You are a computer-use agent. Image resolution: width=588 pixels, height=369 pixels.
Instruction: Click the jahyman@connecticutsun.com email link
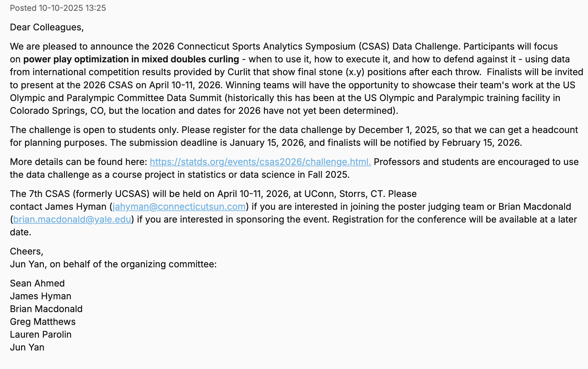[179, 207]
